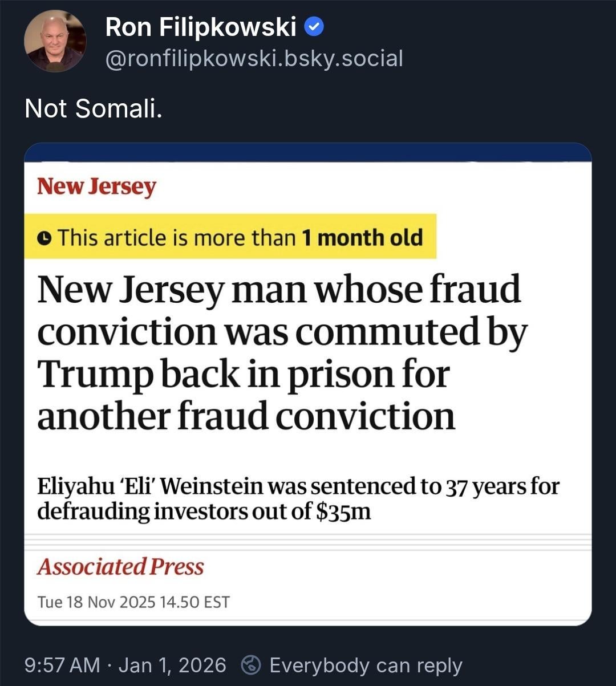
Task: Visit the @ronfilipkowski.bsky.social handle
Action: (x=254, y=58)
